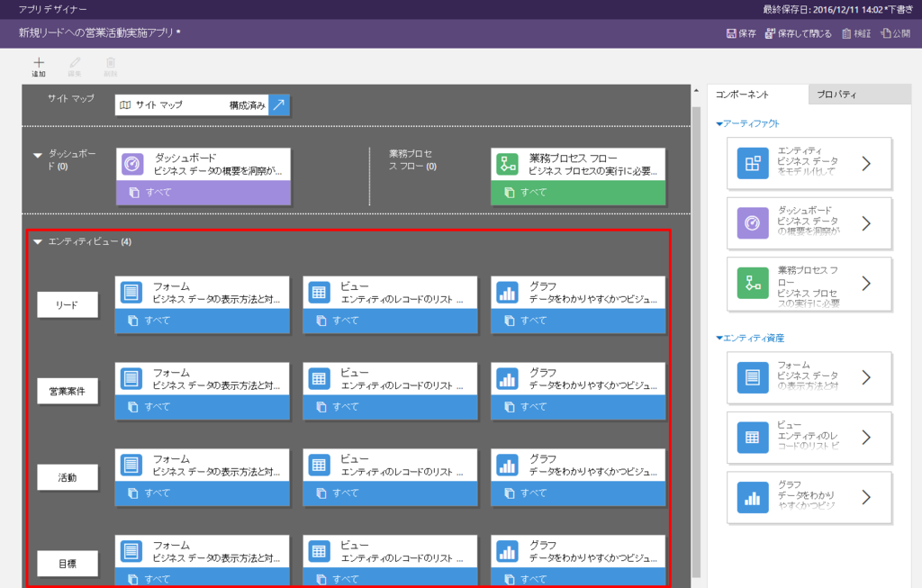Select the 目標 entity label
The height and width of the screenshot is (588, 922).
click(67, 564)
